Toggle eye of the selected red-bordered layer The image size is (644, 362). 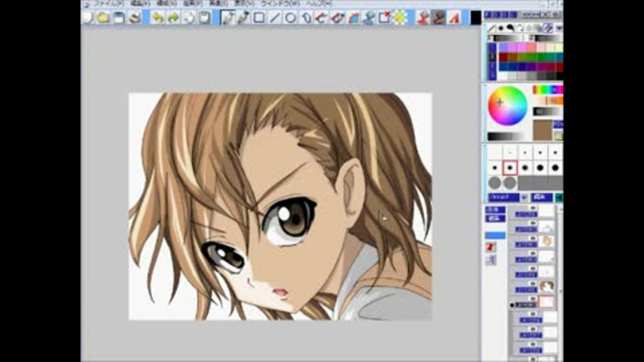point(533,299)
